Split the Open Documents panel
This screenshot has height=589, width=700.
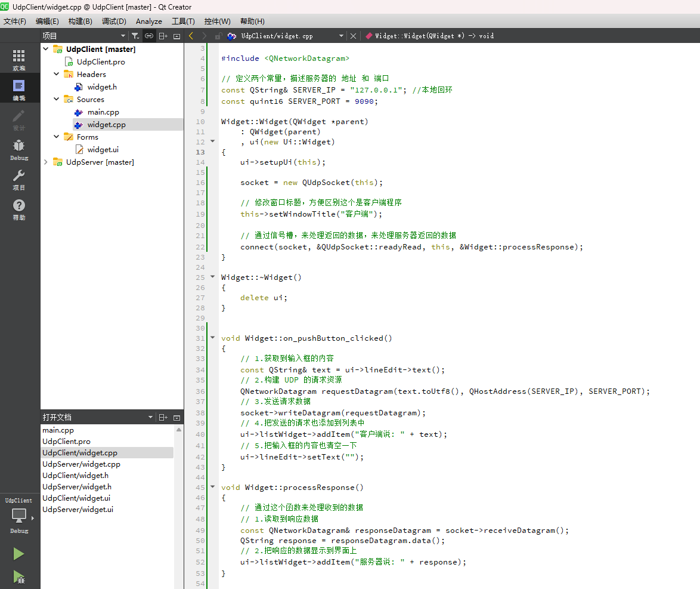click(x=163, y=417)
